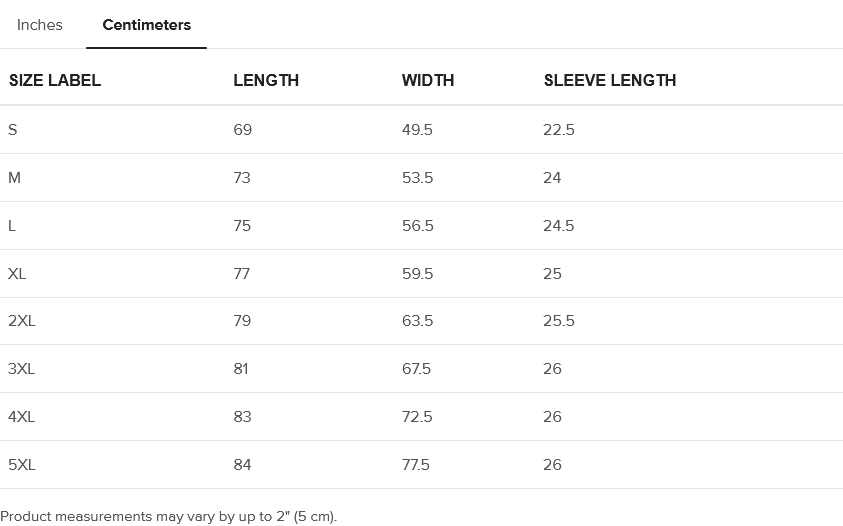Click the 77.5 width value for 5XL
This screenshot has width=843, height=526.
416,465
